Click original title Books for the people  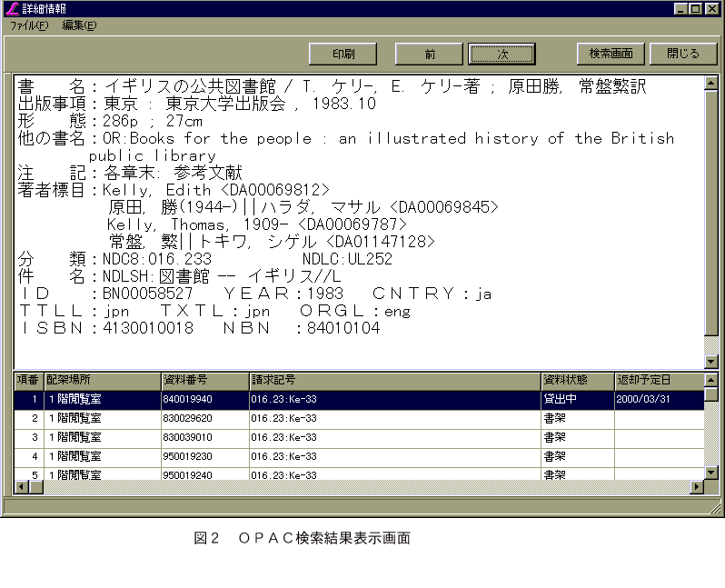point(221,138)
